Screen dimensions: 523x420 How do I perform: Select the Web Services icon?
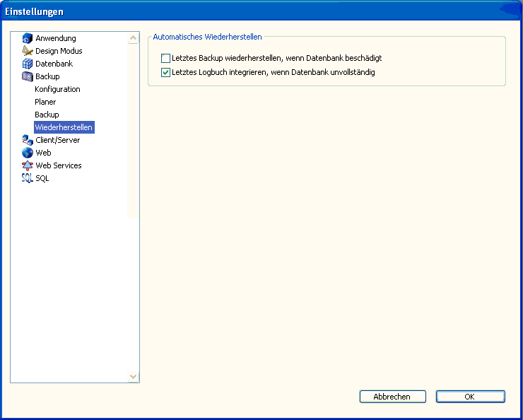(x=28, y=165)
